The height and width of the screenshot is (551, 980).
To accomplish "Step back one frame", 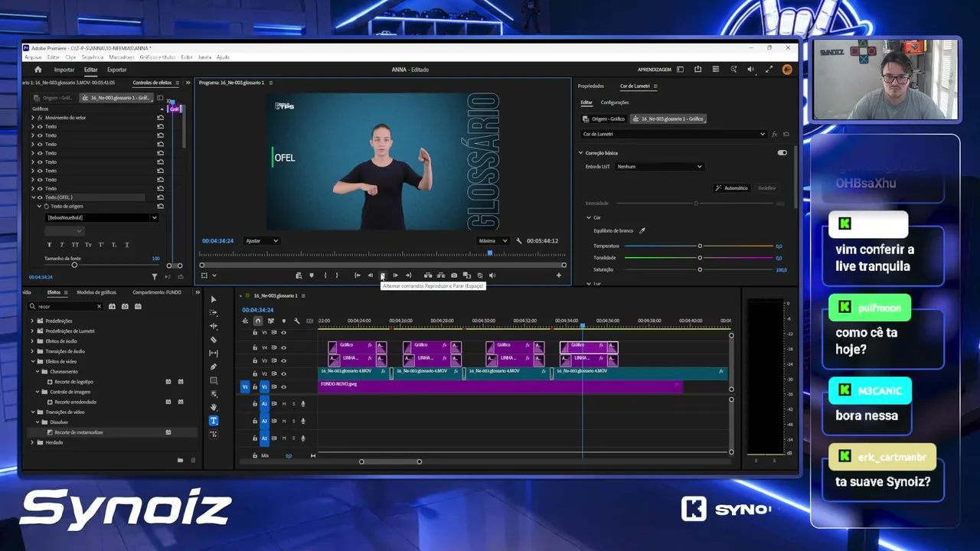I will [370, 275].
